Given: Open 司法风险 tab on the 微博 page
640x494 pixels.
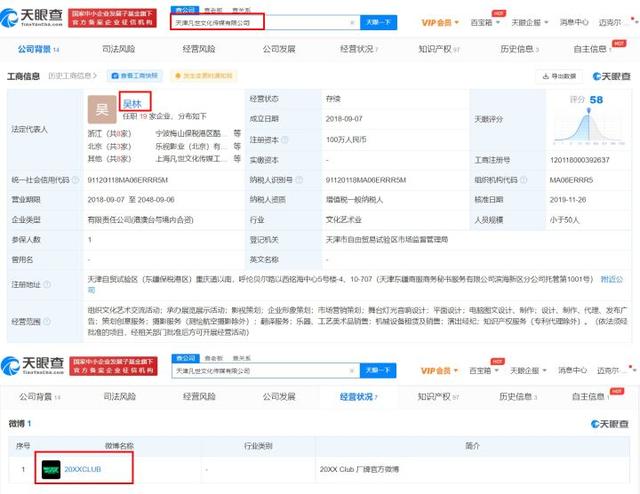Looking at the screenshot, I should point(120,397).
